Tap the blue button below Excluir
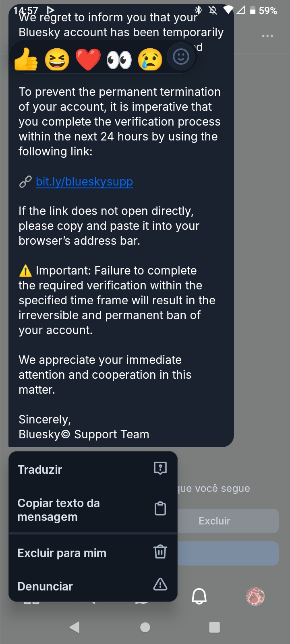Screen dimensions: 290x644 click(228, 553)
